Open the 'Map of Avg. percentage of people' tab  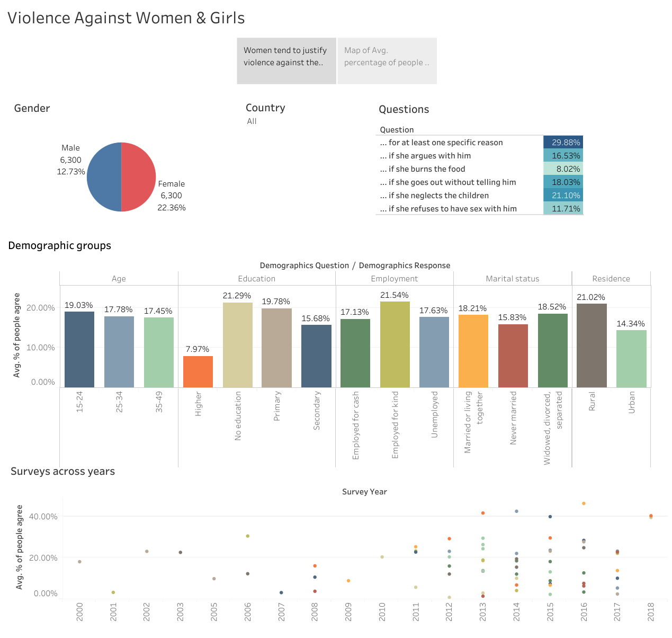387,60
